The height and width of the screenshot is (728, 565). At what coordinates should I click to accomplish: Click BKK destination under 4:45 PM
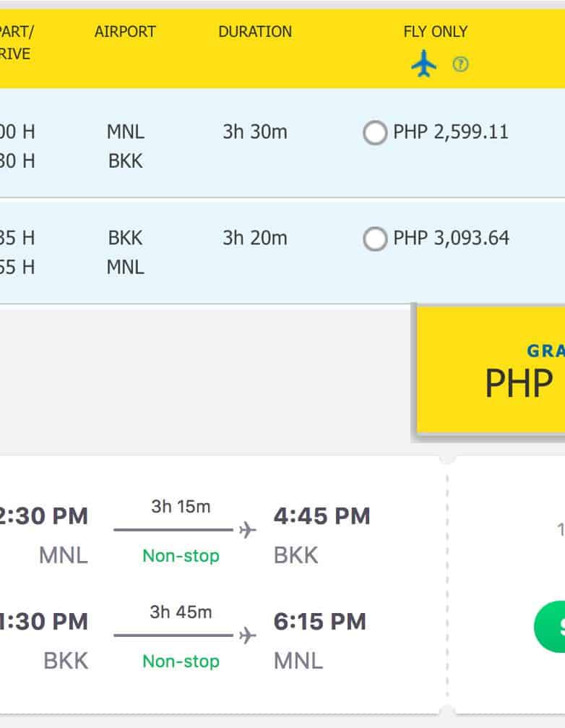click(296, 555)
